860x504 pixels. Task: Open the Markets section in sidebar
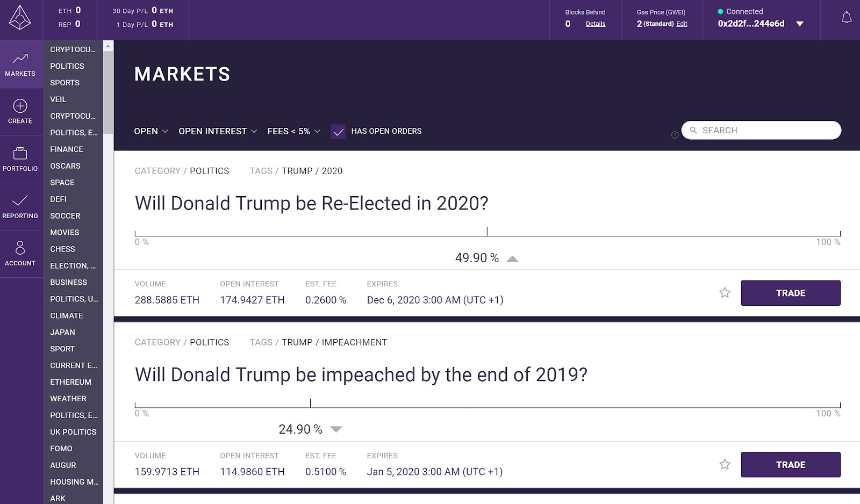pos(20,64)
